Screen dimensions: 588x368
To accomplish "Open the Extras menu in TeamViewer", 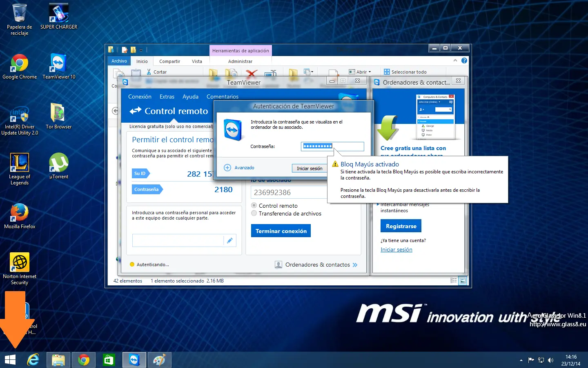I will 167,96.
